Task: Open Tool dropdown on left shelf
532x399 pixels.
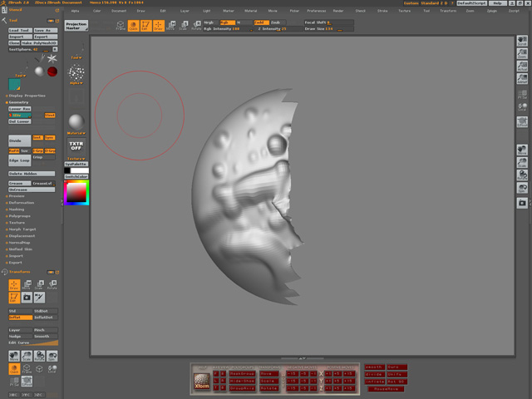Action: coord(76,57)
